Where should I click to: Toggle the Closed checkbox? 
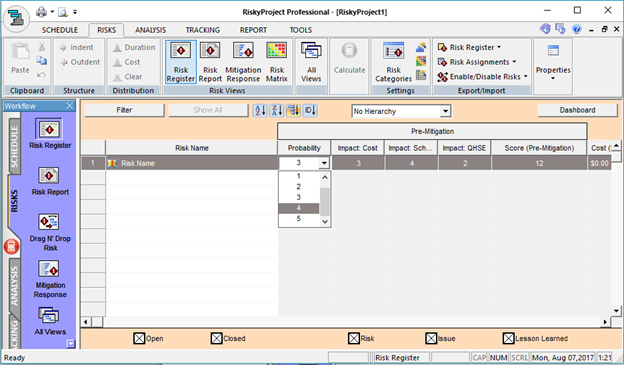coord(216,338)
